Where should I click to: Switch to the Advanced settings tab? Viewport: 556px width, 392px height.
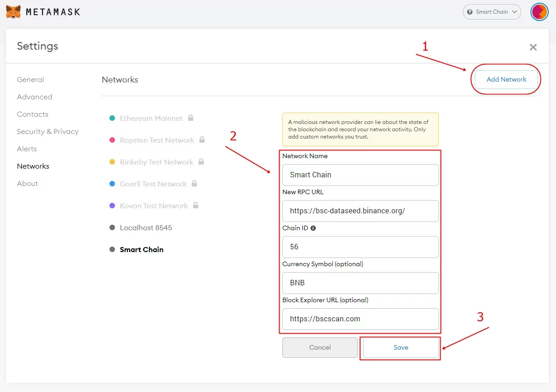pos(35,97)
